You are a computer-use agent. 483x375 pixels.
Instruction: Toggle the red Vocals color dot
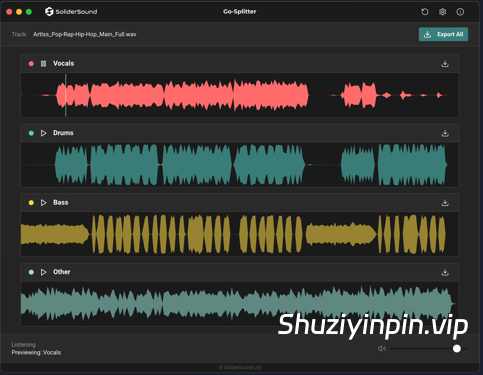click(31, 64)
